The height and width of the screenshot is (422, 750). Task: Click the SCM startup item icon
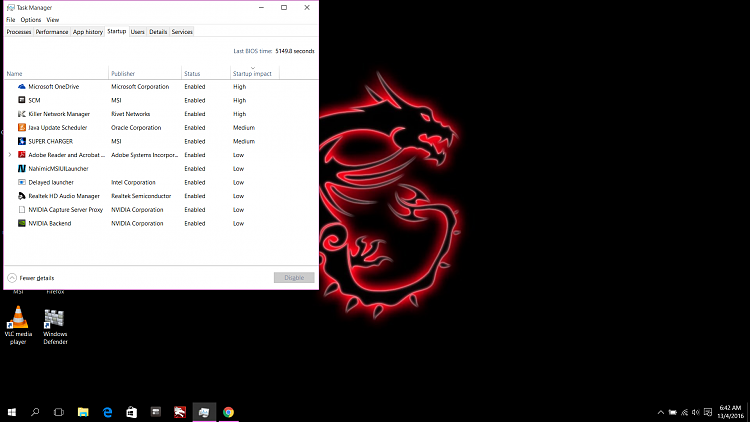[22, 100]
